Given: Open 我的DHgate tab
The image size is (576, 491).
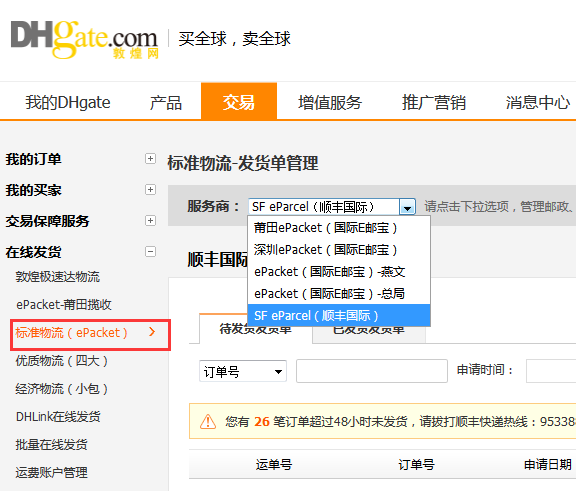Looking at the screenshot, I should (x=68, y=102).
